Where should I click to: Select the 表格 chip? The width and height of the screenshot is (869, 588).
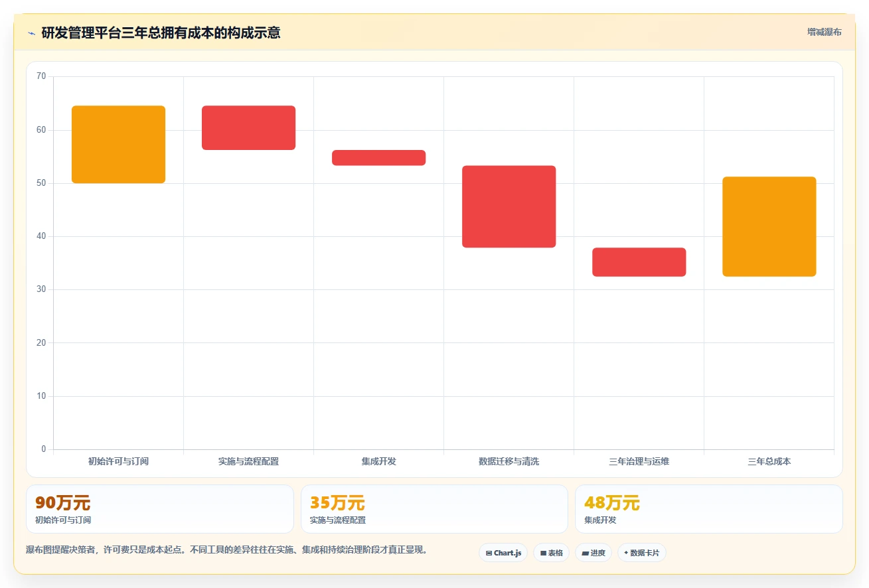[x=551, y=553]
